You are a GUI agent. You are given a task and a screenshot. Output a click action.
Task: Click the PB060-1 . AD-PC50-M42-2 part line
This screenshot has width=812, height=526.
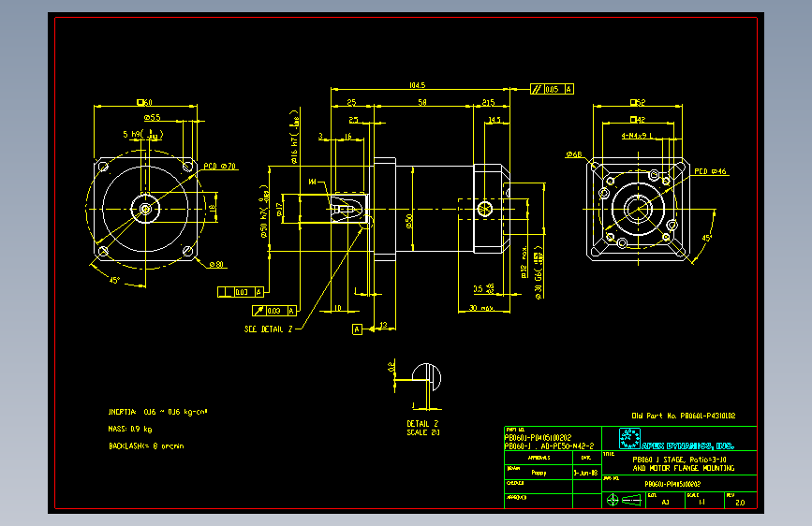(x=549, y=446)
